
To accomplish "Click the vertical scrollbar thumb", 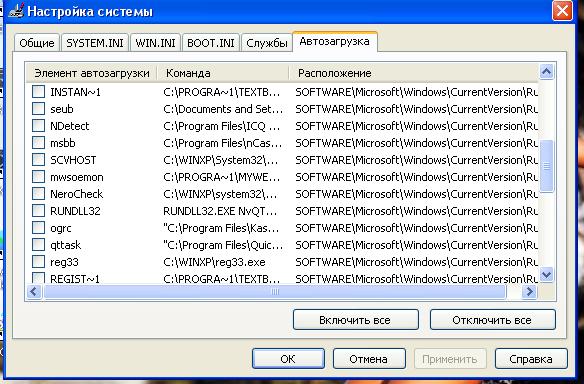I will click(546, 166).
